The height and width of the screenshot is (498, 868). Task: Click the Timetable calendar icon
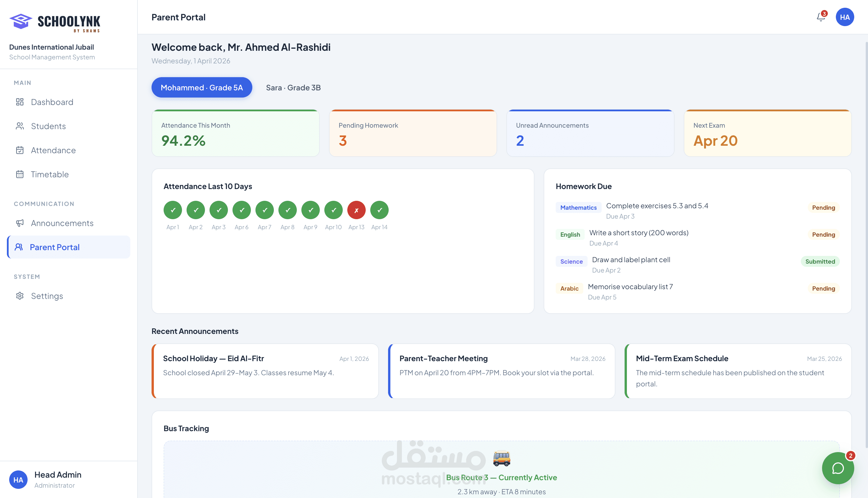[20, 174]
